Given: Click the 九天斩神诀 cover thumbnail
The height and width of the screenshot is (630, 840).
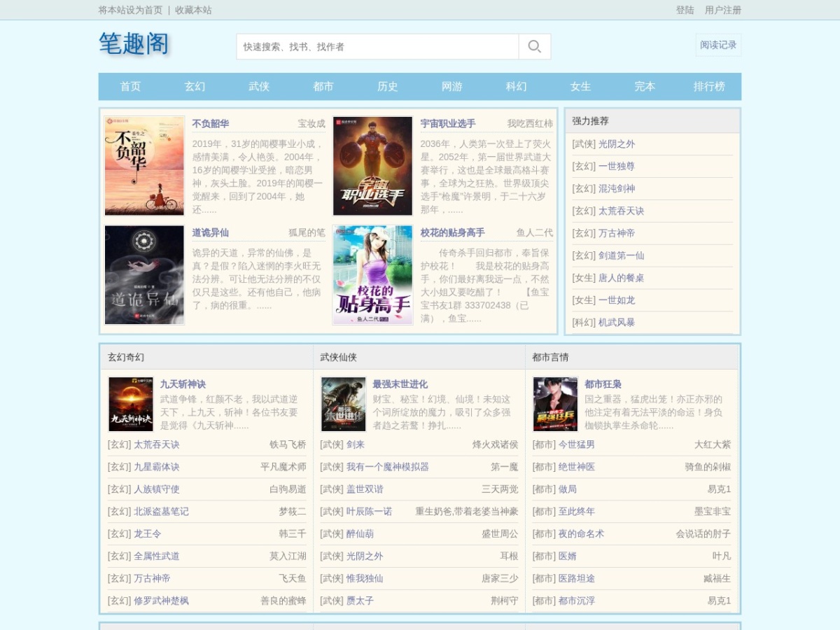Looking at the screenshot, I should [131, 405].
